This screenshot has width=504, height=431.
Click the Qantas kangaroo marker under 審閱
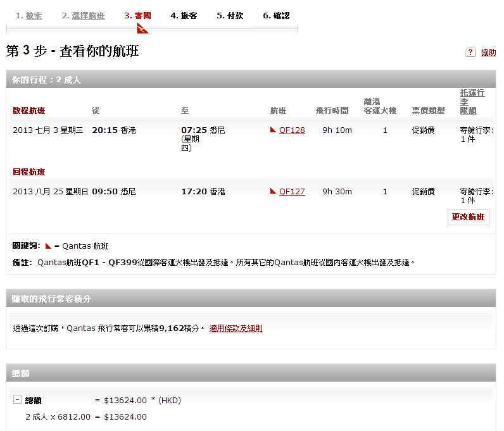142,28
